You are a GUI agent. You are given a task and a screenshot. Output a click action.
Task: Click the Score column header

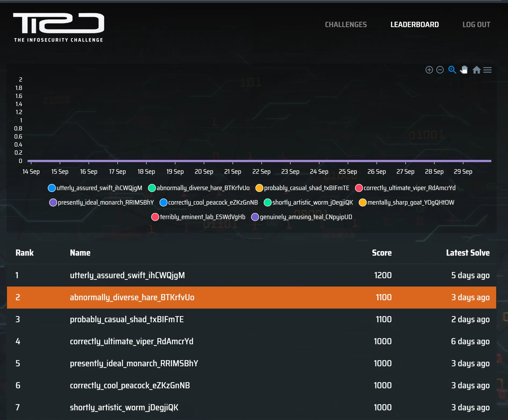pyautogui.click(x=382, y=253)
